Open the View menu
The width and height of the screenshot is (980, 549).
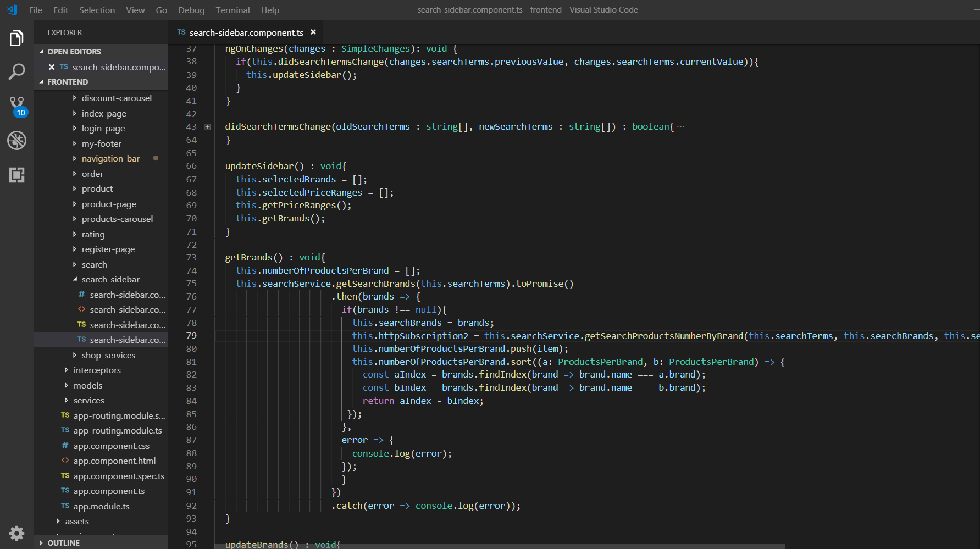click(135, 10)
